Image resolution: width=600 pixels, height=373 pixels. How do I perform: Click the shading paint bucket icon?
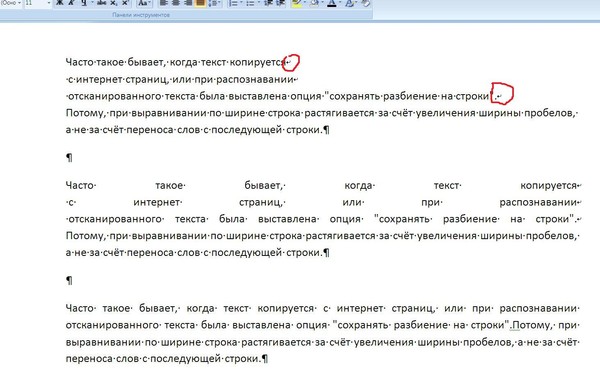[x=314, y=3]
